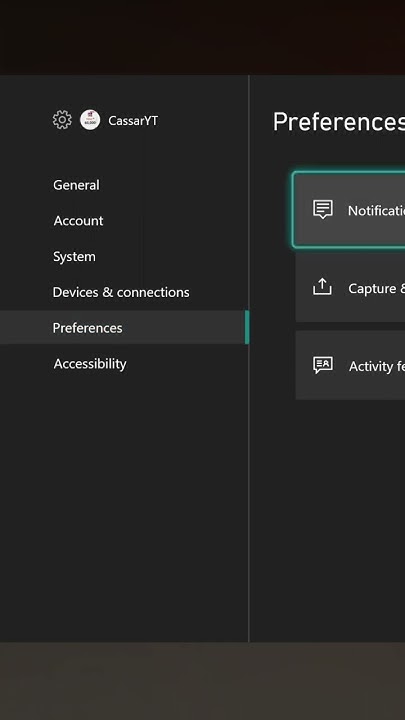Click empty sidebar space below Accessibility
The height and width of the screenshot is (720, 405).
tap(124, 505)
